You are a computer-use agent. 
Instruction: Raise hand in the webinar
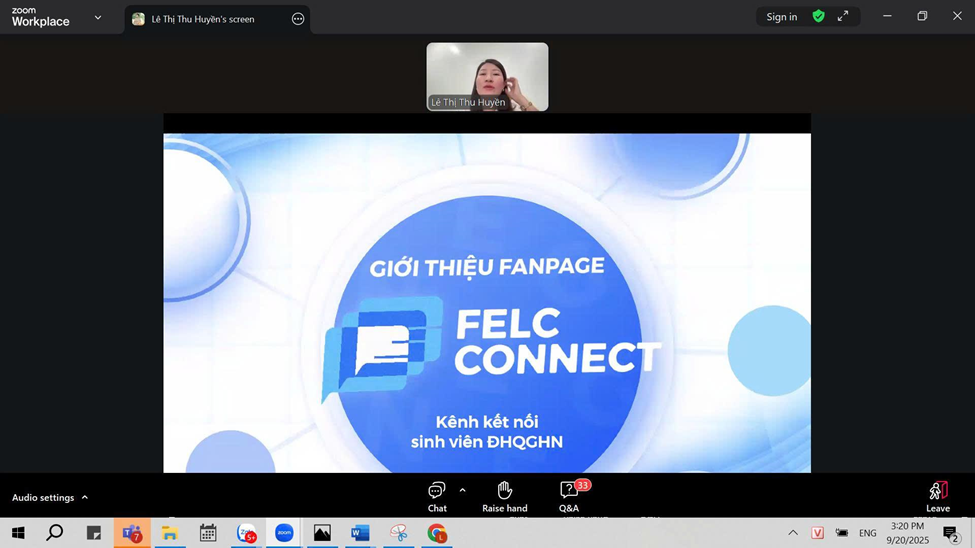pyautogui.click(x=504, y=497)
